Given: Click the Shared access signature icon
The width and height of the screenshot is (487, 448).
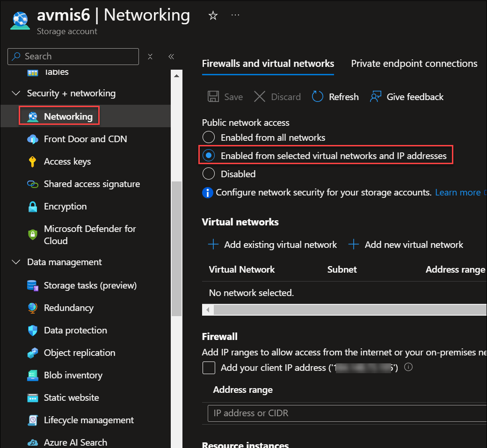Looking at the screenshot, I should (x=32, y=184).
